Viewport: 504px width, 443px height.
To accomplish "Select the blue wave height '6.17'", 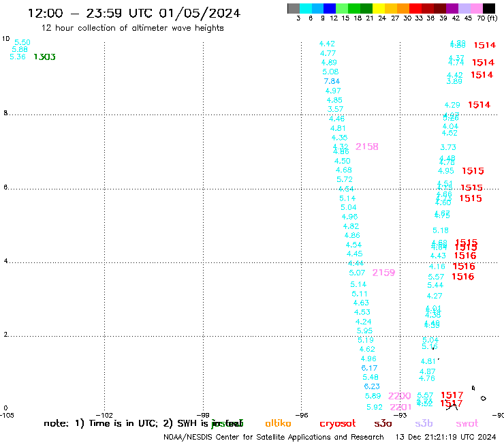I will (x=369, y=368).
